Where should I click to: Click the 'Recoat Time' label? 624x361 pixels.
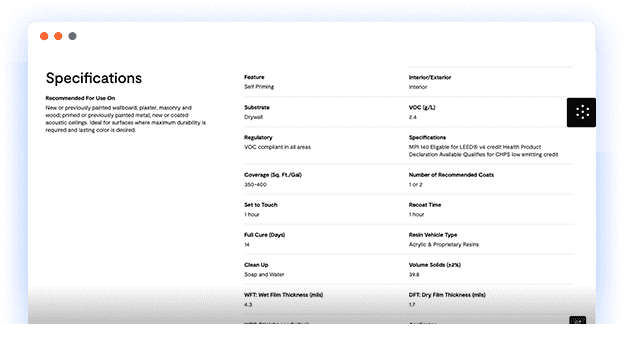pyautogui.click(x=425, y=205)
